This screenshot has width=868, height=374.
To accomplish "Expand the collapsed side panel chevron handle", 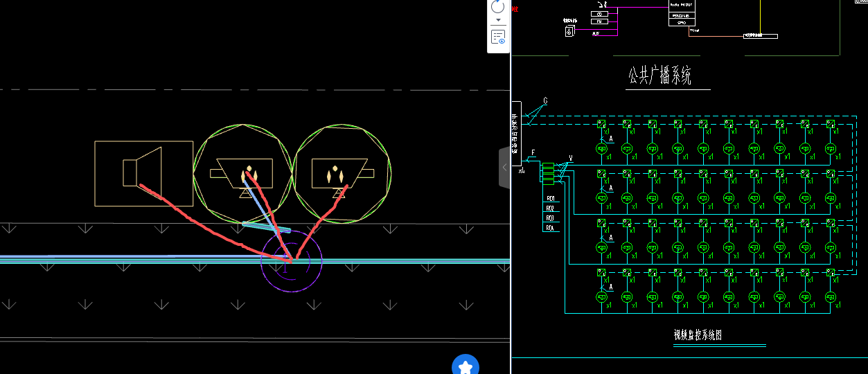I will tap(504, 168).
